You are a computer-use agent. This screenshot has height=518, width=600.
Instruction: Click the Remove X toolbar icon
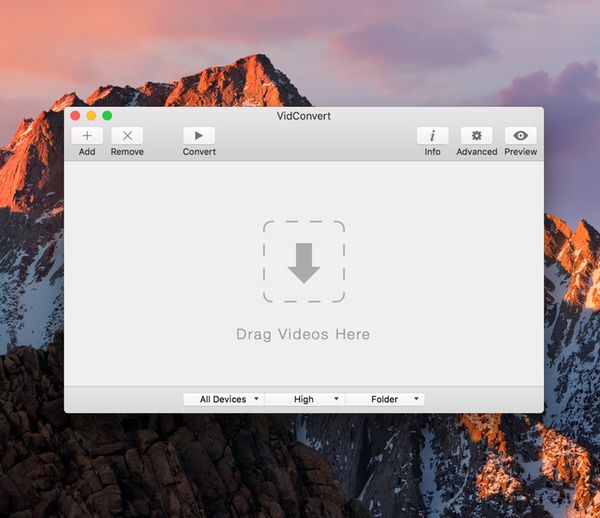click(x=127, y=135)
